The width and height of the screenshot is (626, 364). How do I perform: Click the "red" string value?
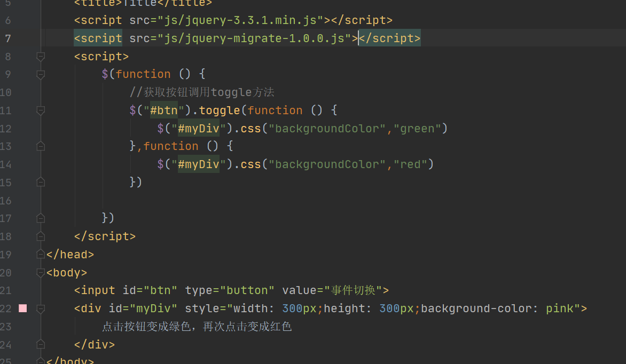410,164
